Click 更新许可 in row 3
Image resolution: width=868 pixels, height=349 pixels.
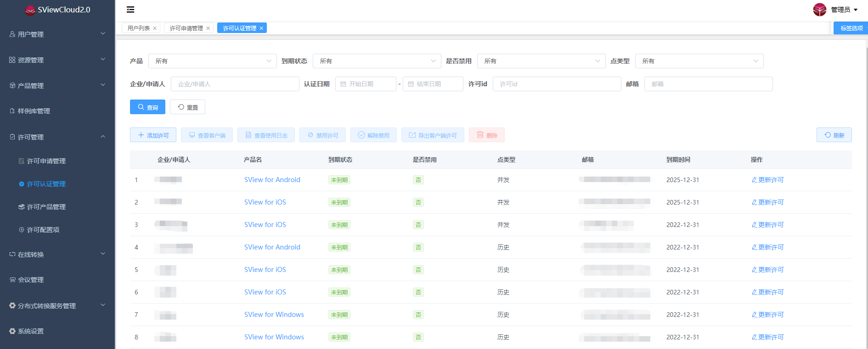coord(767,225)
